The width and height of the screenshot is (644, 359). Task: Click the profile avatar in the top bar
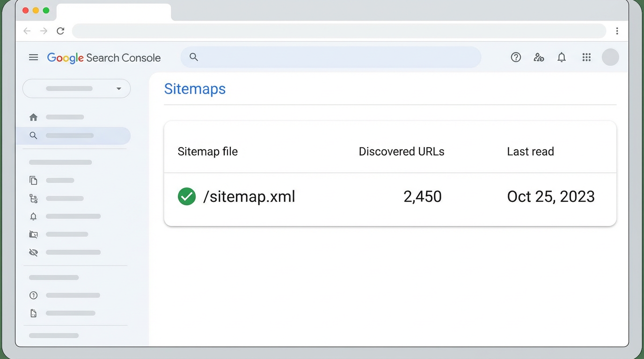pos(610,57)
